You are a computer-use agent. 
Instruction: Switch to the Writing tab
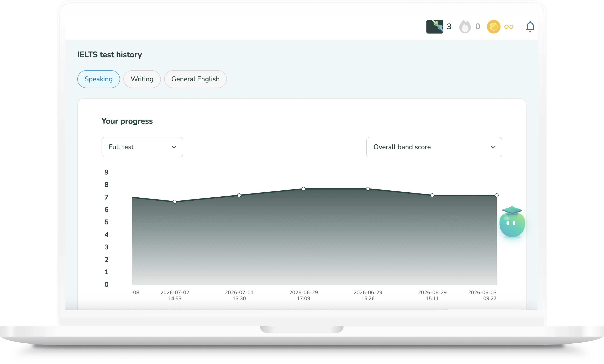click(x=142, y=79)
